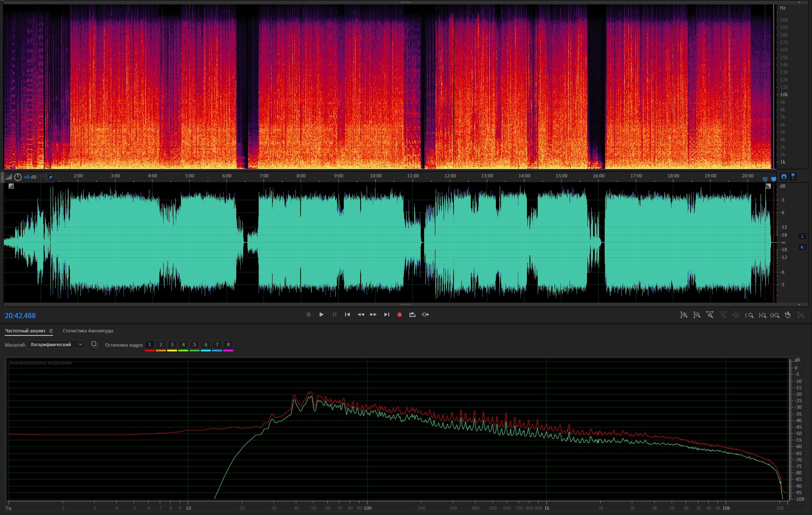Screen dimensions: 812x515
Task: Open the Логарифмический scale dropdown
Action: point(56,344)
